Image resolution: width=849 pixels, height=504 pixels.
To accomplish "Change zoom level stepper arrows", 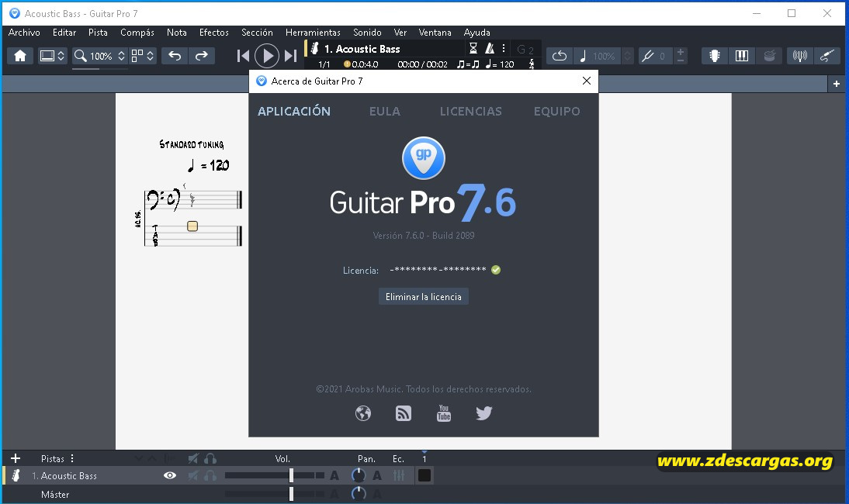I will coord(121,56).
